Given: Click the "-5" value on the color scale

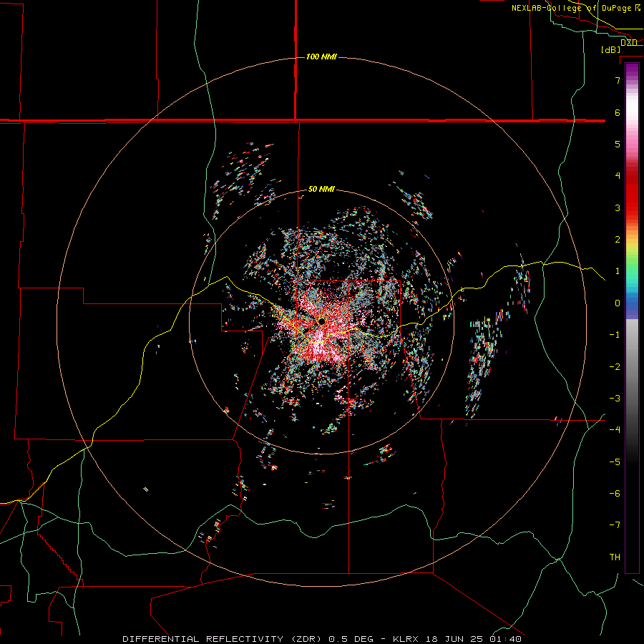Looking at the screenshot, I should point(615,462).
